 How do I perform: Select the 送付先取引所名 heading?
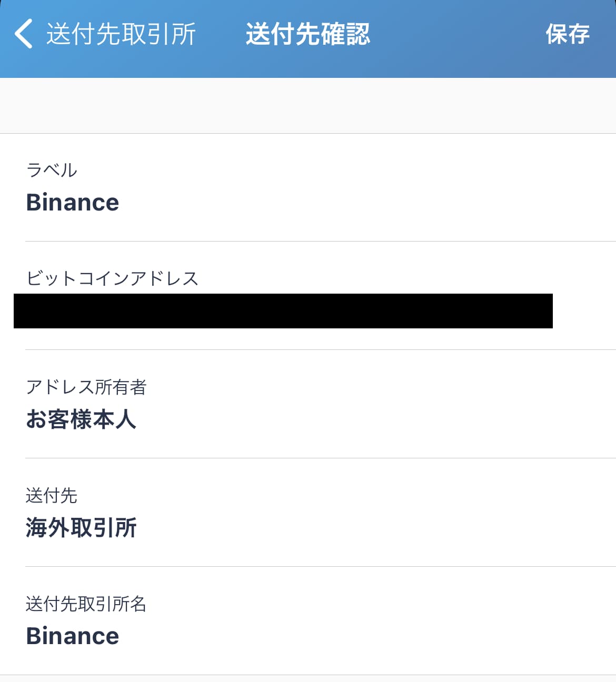click(x=86, y=604)
